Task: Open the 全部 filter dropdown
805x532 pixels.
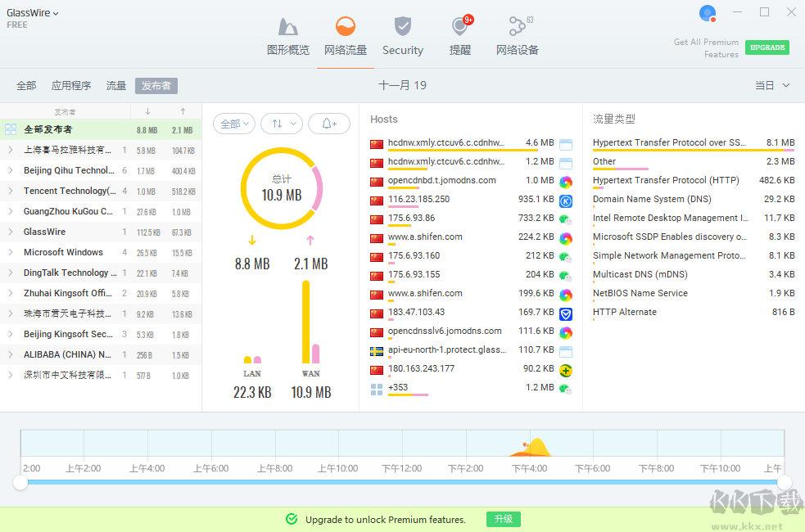Action: point(234,124)
